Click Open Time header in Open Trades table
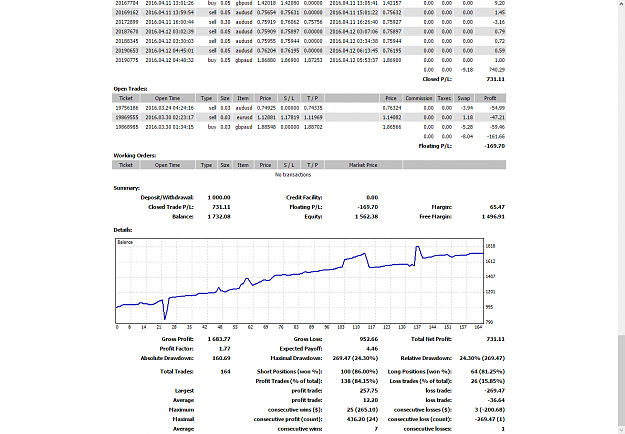The width and height of the screenshot is (625, 434). [167, 98]
